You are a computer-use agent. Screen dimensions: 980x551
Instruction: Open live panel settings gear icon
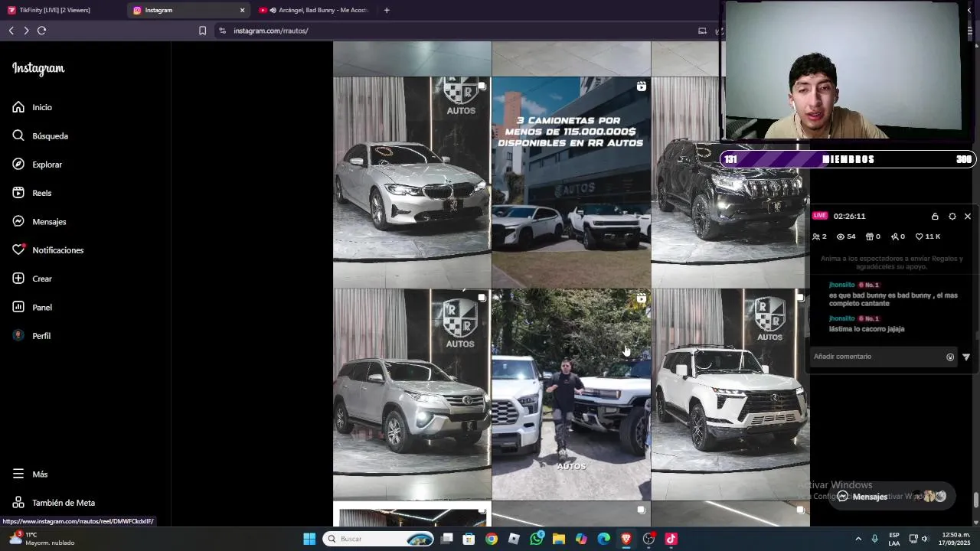click(952, 217)
